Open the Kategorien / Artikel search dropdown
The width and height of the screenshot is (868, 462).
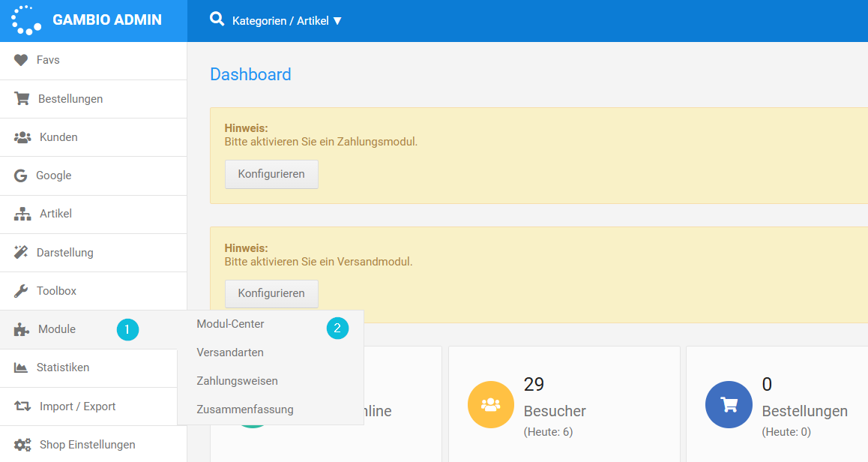(x=287, y=21)
